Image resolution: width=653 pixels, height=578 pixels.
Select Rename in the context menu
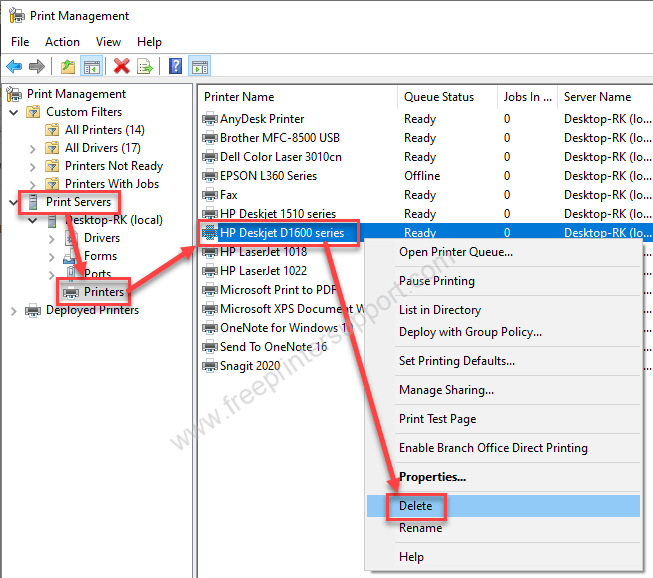pyautogui.click(x=503, y=528)
